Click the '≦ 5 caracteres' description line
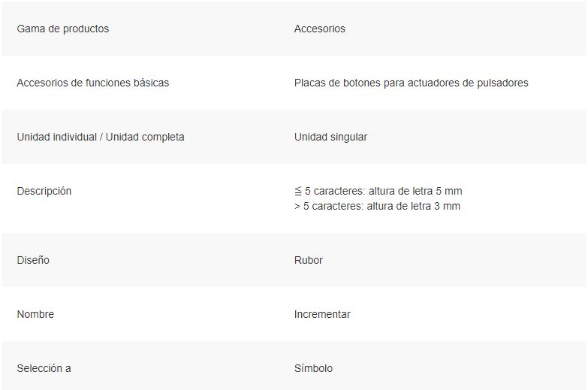Screen dimensions: 588x390 [378, 191]
